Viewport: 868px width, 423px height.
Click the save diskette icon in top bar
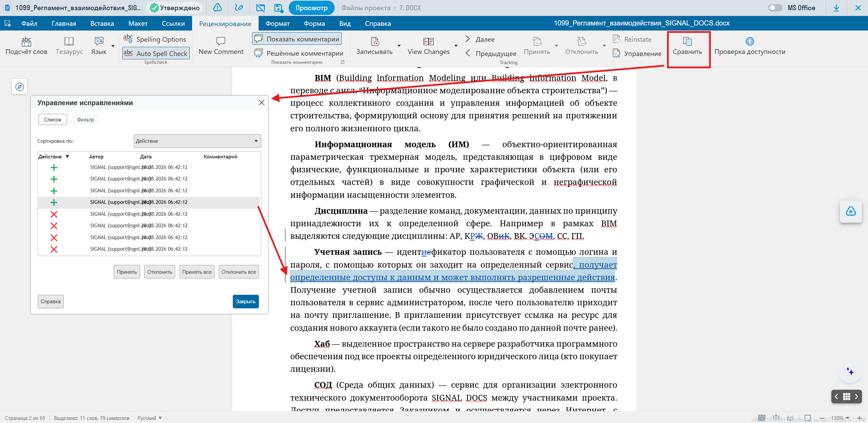coord(278,7)
